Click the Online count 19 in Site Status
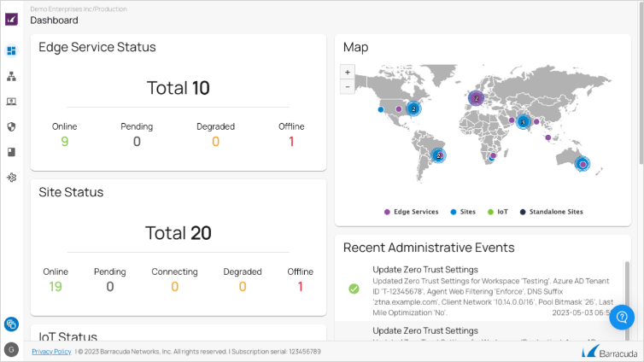644x362 pixels. 56,286
